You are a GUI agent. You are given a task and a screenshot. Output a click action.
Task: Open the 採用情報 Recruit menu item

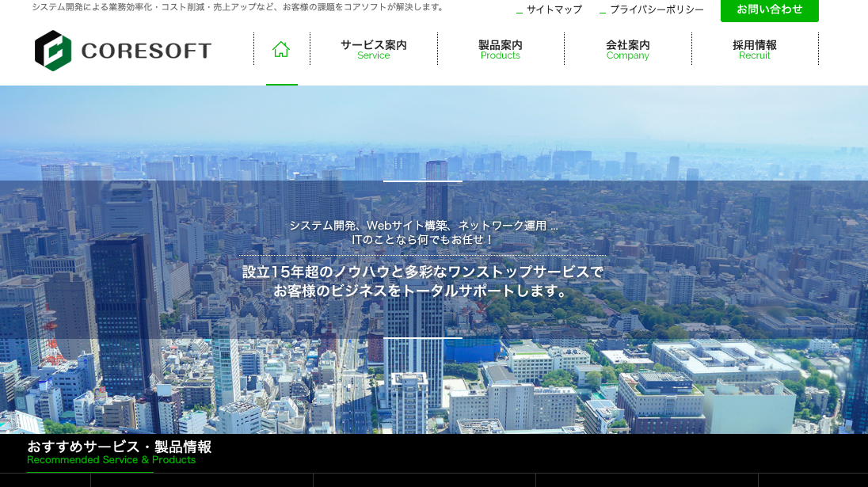click(x=754, y=49)
